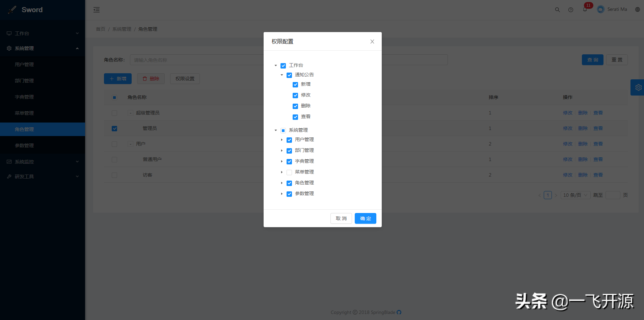Click the 新增 add button
Screen dimensions: 644x320
tap(118, 79)
